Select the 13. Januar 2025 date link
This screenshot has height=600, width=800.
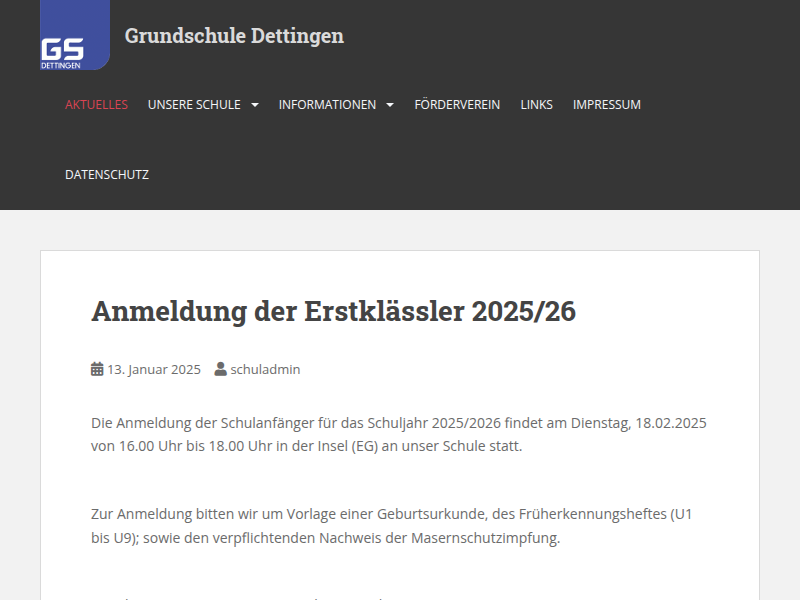[154, 368]
